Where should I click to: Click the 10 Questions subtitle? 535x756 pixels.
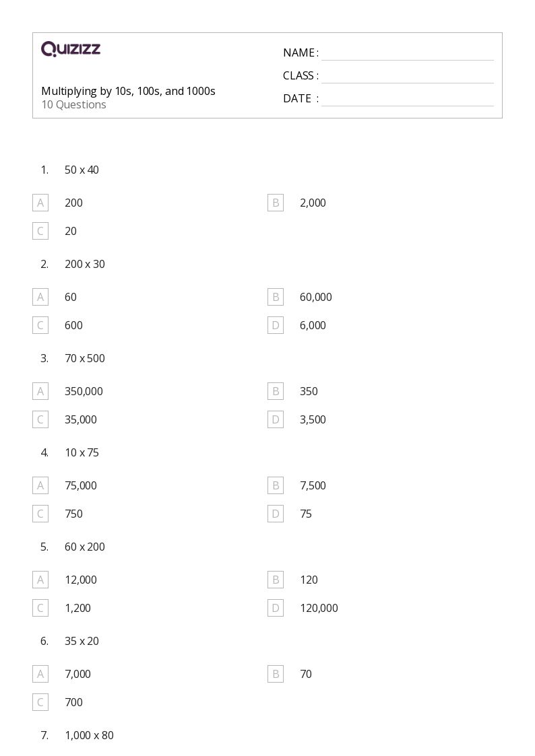click(74, 104)
